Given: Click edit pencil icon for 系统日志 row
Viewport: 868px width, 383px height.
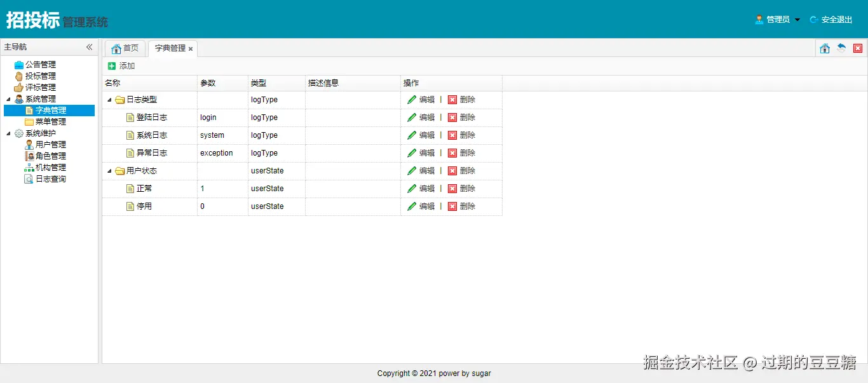Looking at the screenshot, I should [412, 135].
